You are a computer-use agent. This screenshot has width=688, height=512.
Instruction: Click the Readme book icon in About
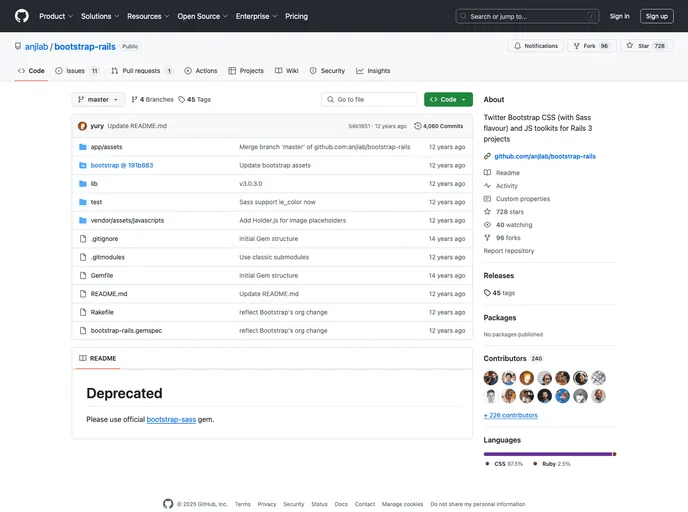point(487,172)
